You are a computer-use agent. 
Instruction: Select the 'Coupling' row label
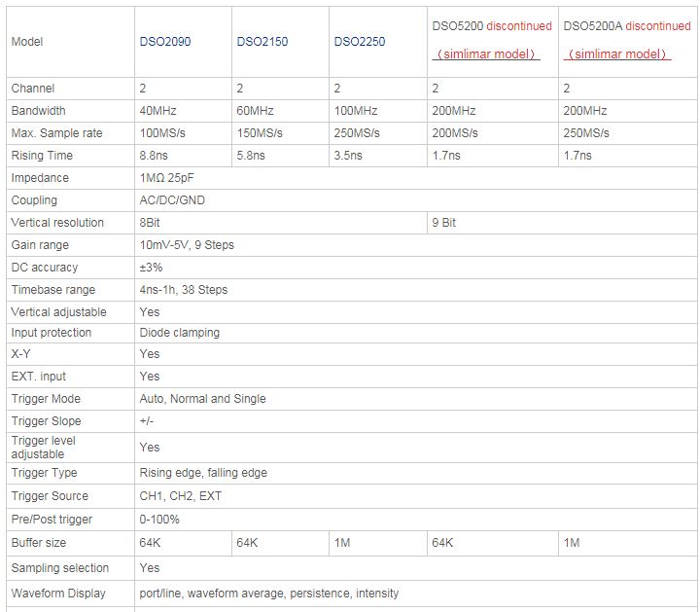coord(34,199)
